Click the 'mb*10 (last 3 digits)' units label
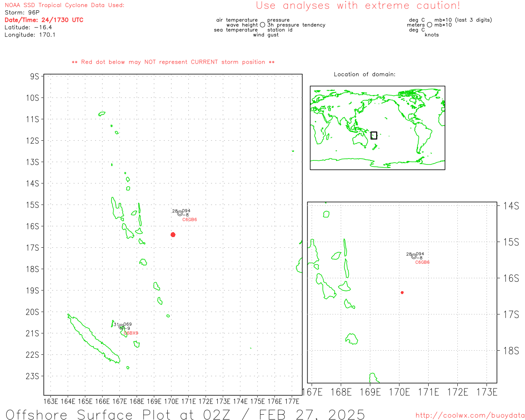This screenshot has height=420, width=525. point(463,20)
